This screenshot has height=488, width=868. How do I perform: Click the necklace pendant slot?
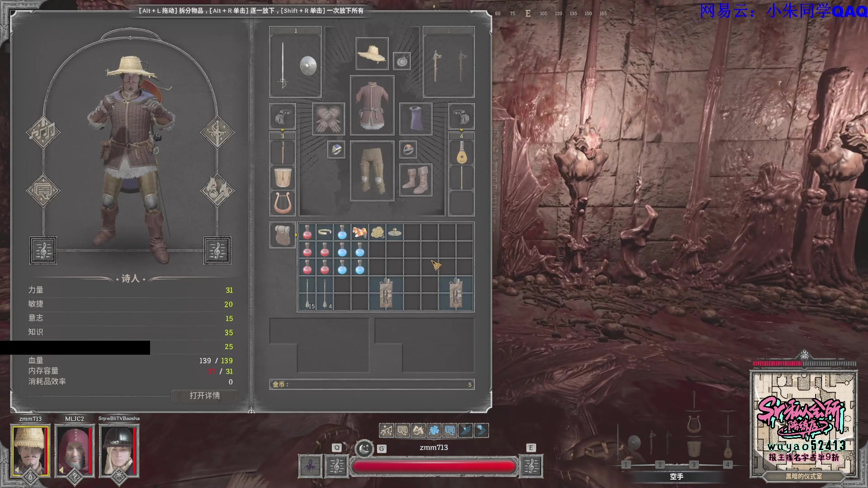(402, 61)
